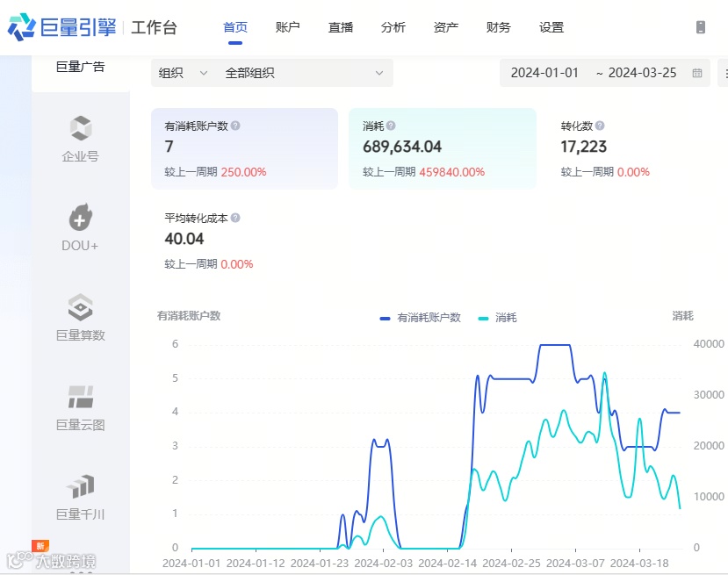This screenshot has width=728, height=575.
Task: Open the DOU+ flame icon
Action: tap(80, 217)
